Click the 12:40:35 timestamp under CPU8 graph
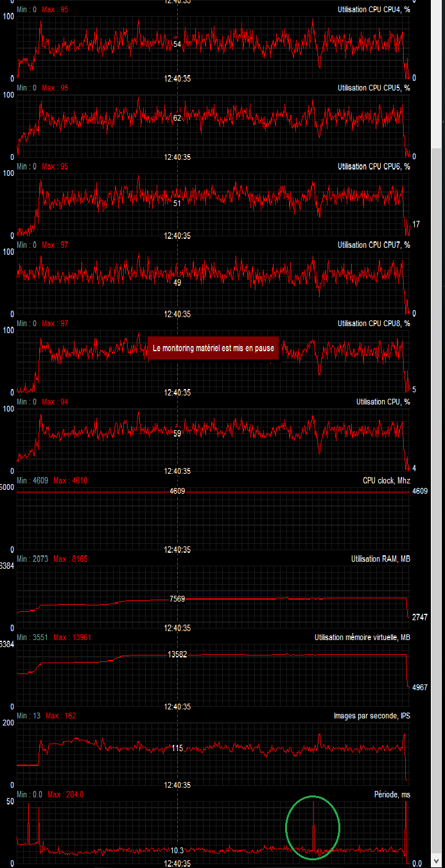 coord(177,392)
